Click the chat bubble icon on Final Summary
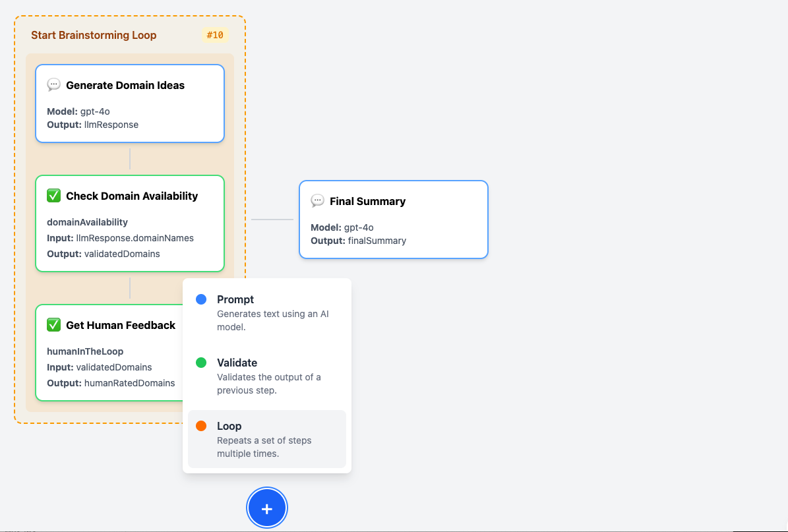The image size is (788, 532). click(318, 200)
